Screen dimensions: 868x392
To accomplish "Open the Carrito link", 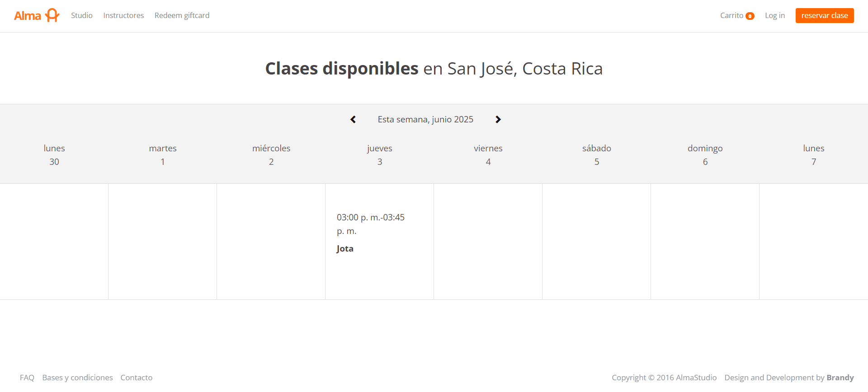I will [737, 15].
